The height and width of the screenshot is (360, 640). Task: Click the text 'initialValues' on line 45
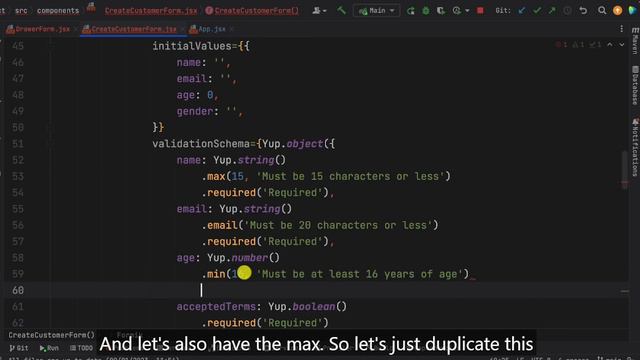pos(192,46)
